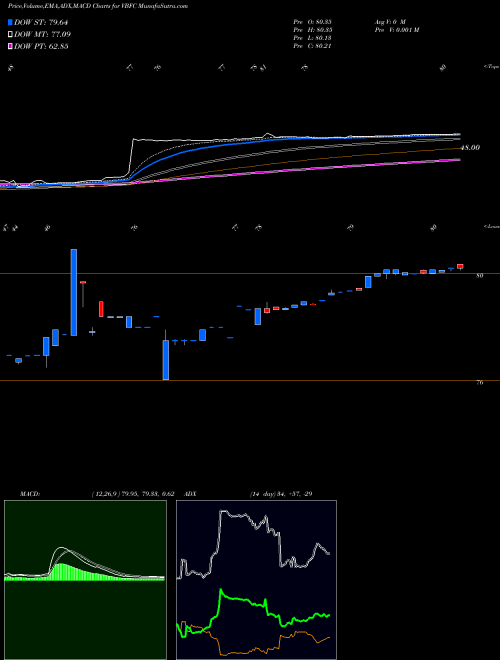This screenshot has height=660, width=500.
Task: Click the MACD (12,26,9) values text
Action: coord(133,494)
